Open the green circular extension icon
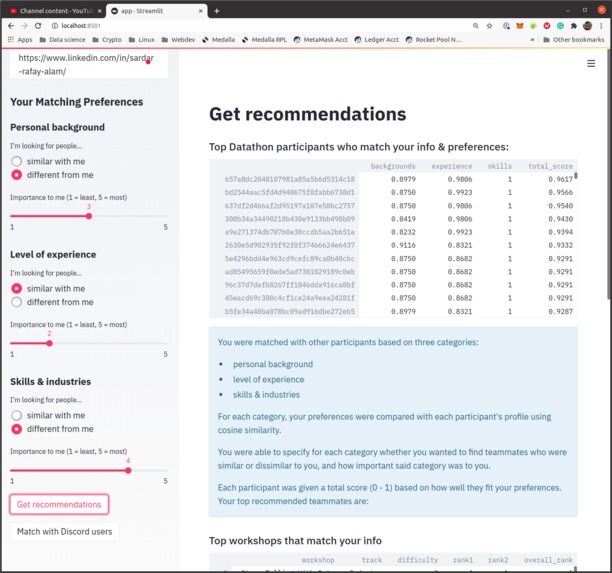612x573 pixels. coord(560,26)
